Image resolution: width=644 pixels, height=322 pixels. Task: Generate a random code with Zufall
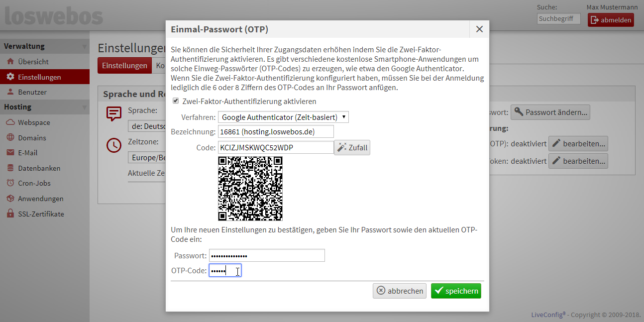352,147
